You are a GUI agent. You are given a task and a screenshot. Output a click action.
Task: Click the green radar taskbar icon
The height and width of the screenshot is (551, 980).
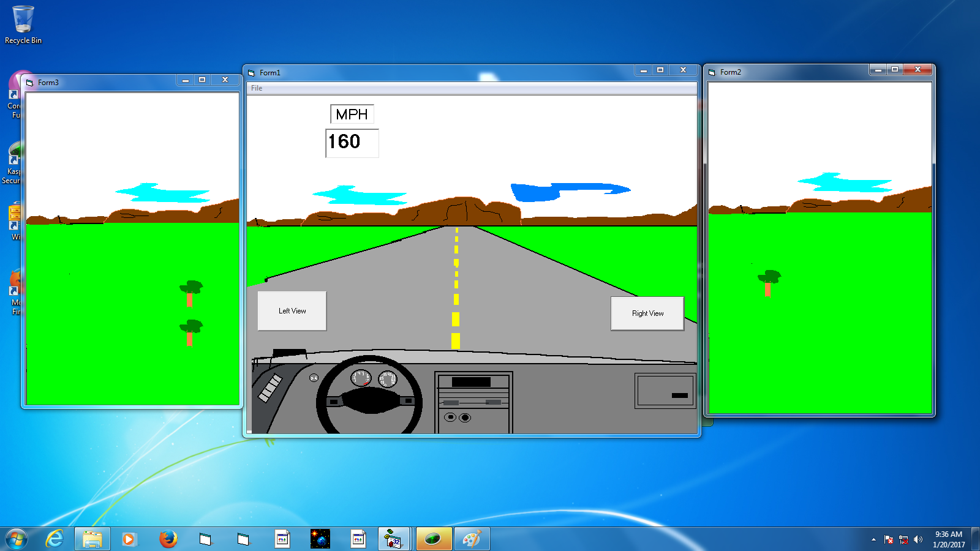click(434, 539)
